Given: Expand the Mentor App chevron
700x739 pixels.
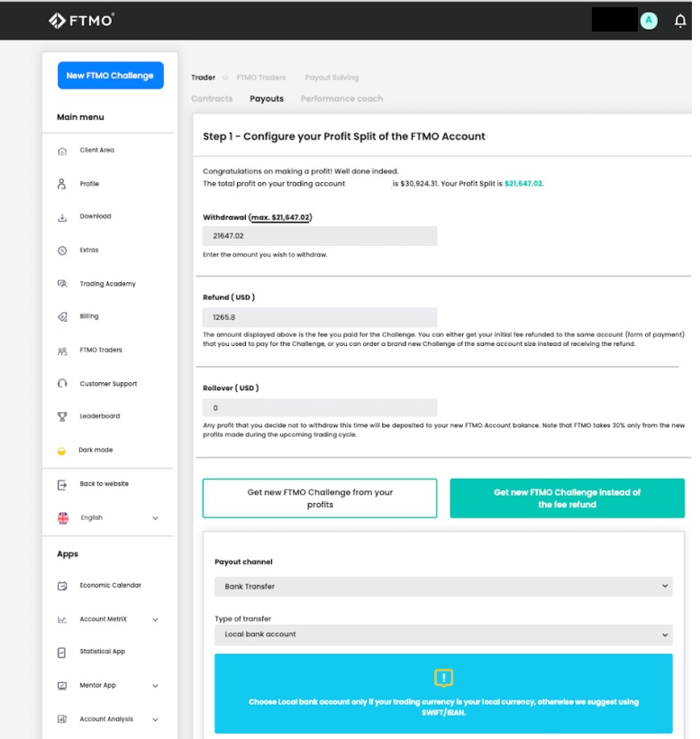Looking at the screenshot, I should click(156, 686).
